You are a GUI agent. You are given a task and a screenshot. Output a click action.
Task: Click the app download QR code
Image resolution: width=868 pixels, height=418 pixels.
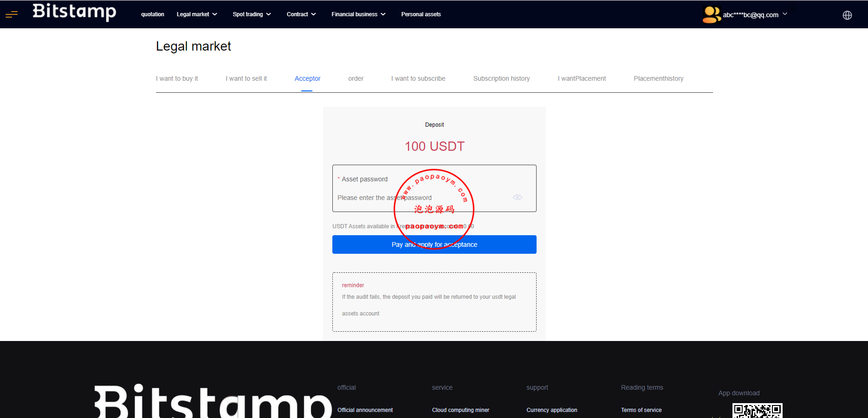(x=757, y=411)
